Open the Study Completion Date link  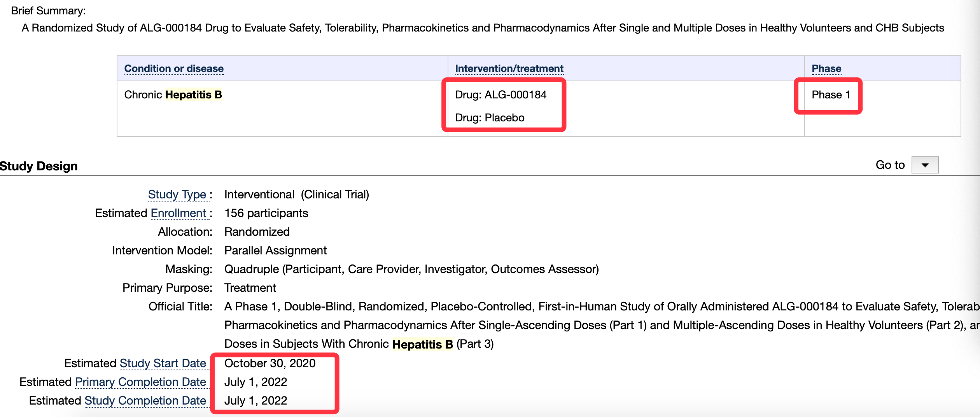point(145,401)
